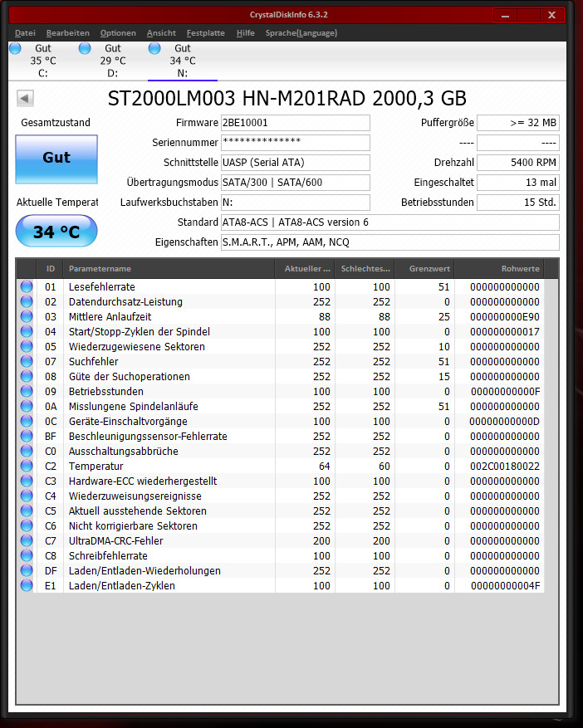Click the Übertragungsmodus SATA/300 field
The height and width of the screenshot is (728, 583).
[296, 183]
